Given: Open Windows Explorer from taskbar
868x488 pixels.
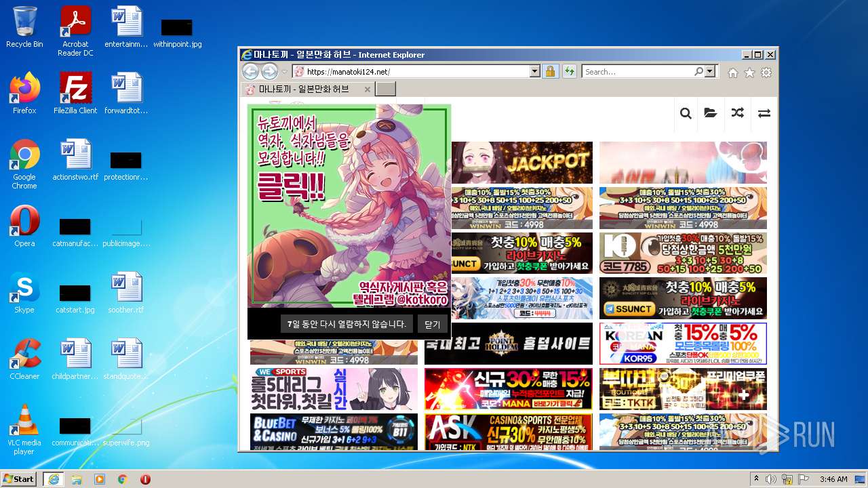Looking at the screenshot, I should pos(77,479).
